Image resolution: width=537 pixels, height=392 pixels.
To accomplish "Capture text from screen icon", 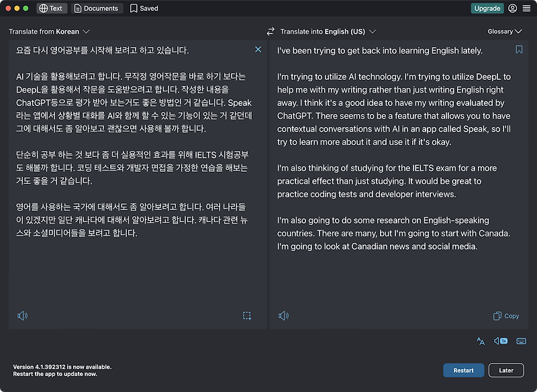I will [247, 315].
